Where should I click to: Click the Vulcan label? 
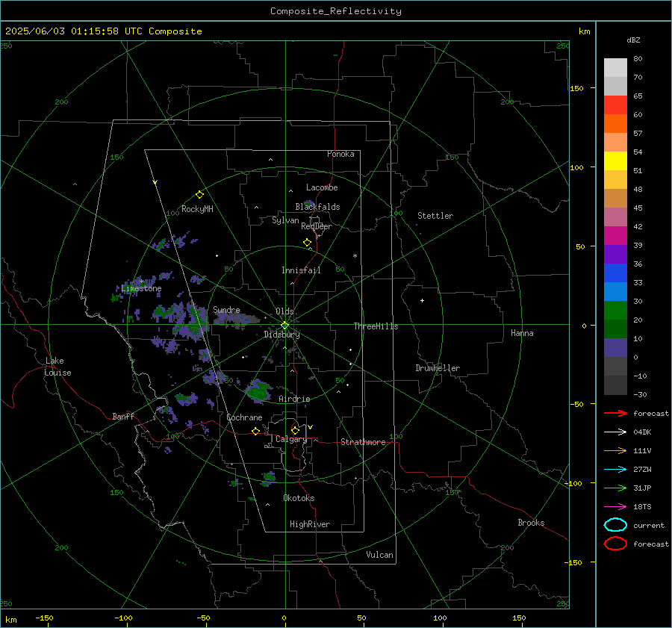[x=379, y=555]
